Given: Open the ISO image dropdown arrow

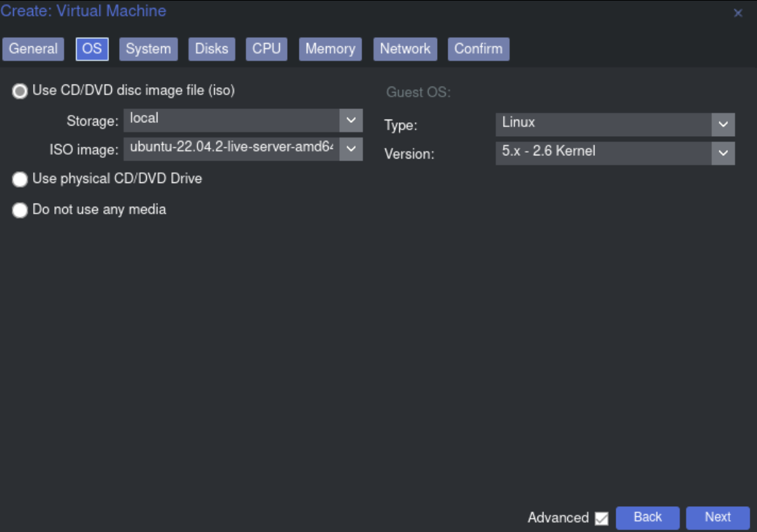Looking at the screenshot, I should coord(350,149).
